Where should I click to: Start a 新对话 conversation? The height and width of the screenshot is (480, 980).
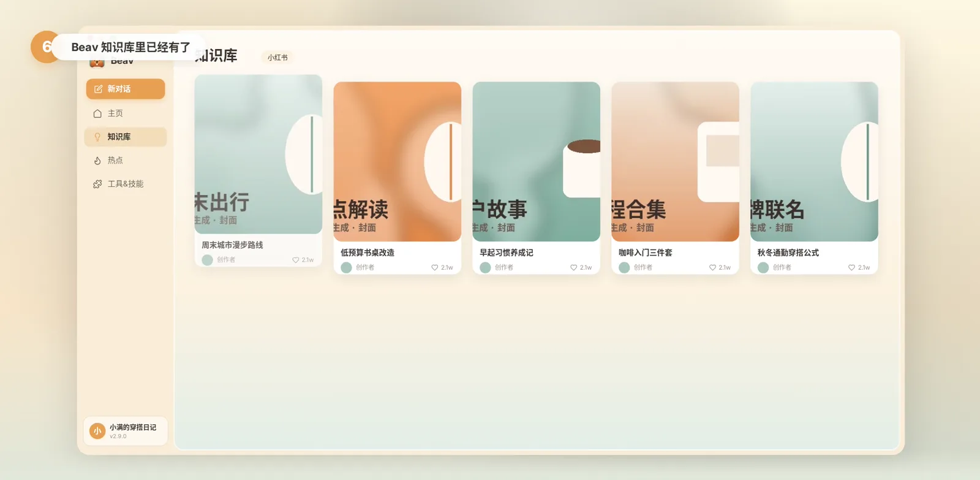tap(126, 89)
